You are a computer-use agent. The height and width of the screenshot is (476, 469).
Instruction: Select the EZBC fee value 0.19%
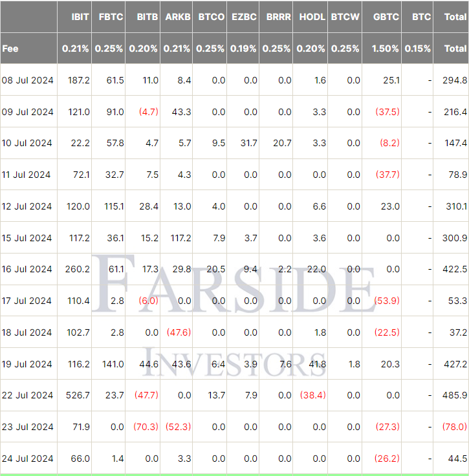243,49
